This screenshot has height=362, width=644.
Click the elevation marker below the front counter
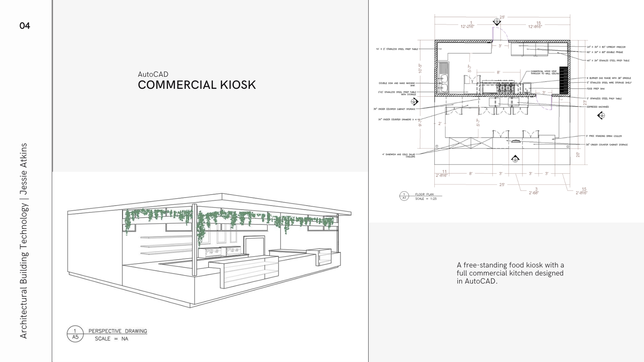(515, 159)
